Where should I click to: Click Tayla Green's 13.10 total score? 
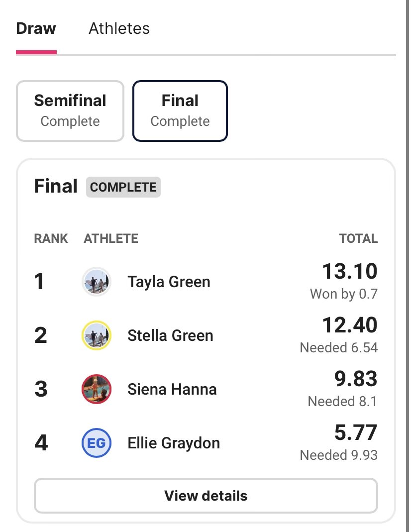pos(349,272)
